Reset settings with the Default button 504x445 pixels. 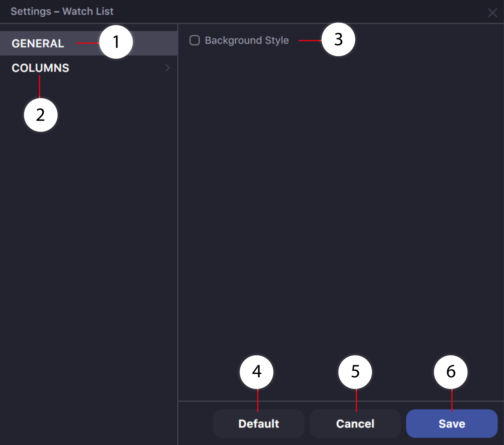[x=258, y=424]
